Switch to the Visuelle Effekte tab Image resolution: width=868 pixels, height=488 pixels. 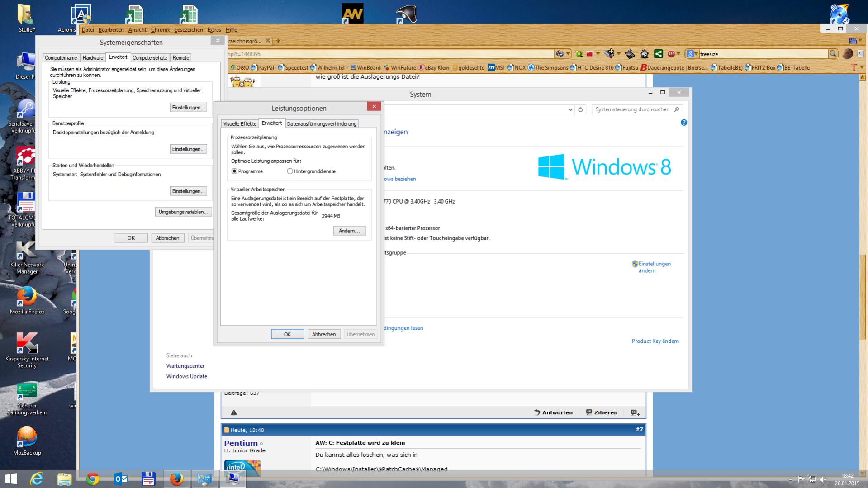[240, 123]
